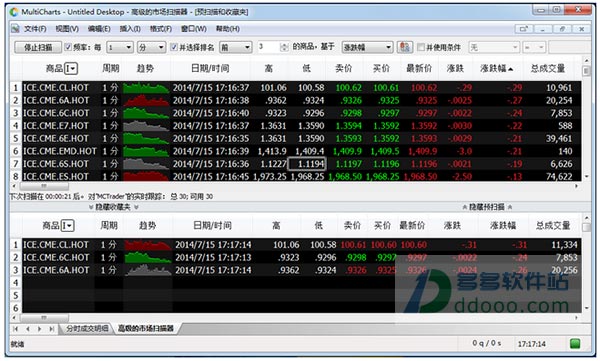Go to the next sheet tab arrow
The width and height of the screenshot is (600, 361).
coord(39,329)
